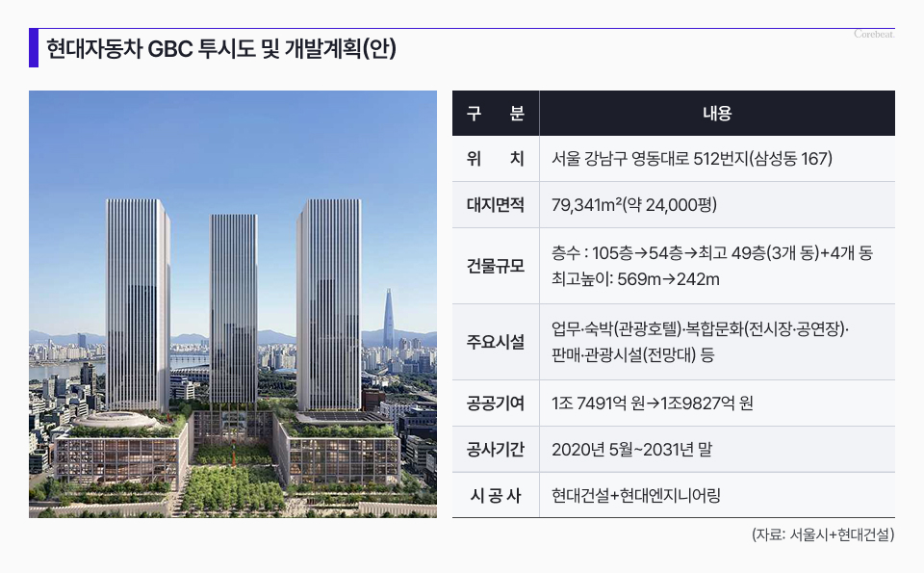This screenshot has width=924, height=573.
Task: Click the 주요시설 row label
Action: click(496, 342)
